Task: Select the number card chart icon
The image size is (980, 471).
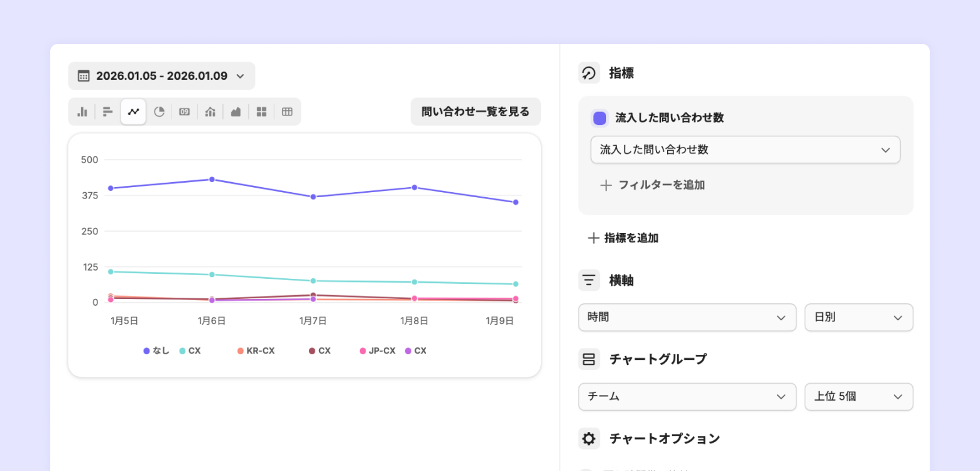Action: click(x=185, y=112)
